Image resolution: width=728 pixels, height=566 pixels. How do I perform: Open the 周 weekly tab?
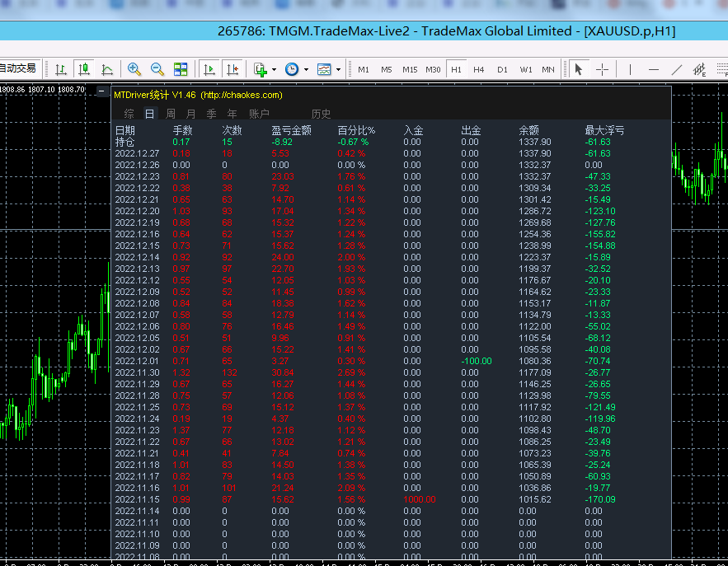coord(171,114)
